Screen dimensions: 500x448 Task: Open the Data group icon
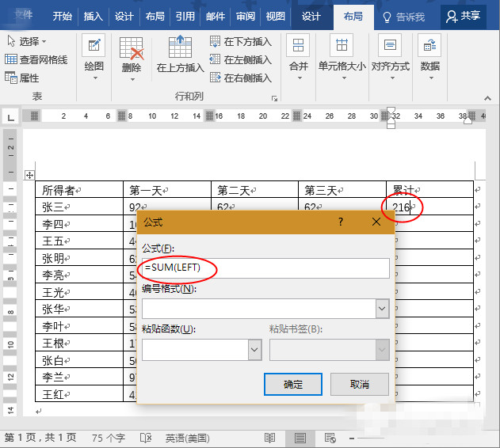(x=429, y=55)
